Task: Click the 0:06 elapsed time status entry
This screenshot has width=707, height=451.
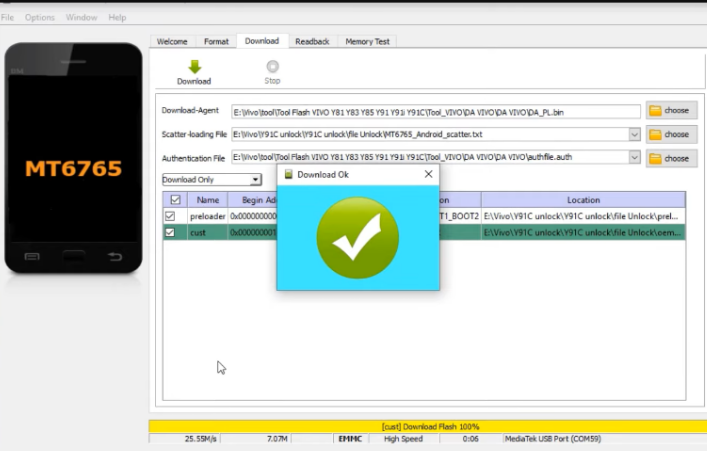Action: [x=470, y=438]
